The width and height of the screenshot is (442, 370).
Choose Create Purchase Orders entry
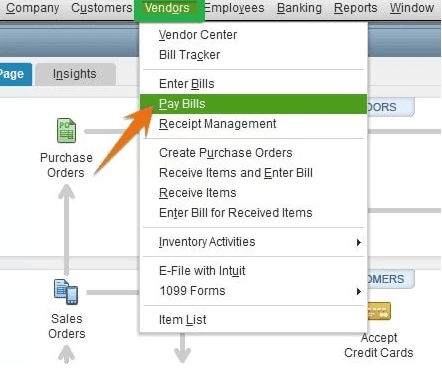[x=253, y=153]
